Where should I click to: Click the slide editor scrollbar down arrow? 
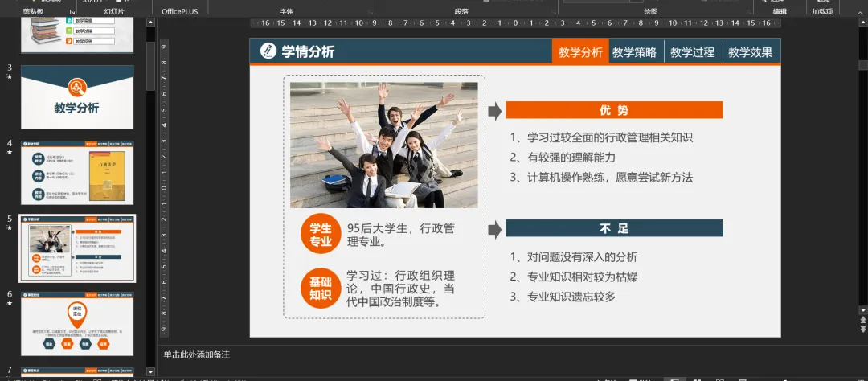pos(863,310)
